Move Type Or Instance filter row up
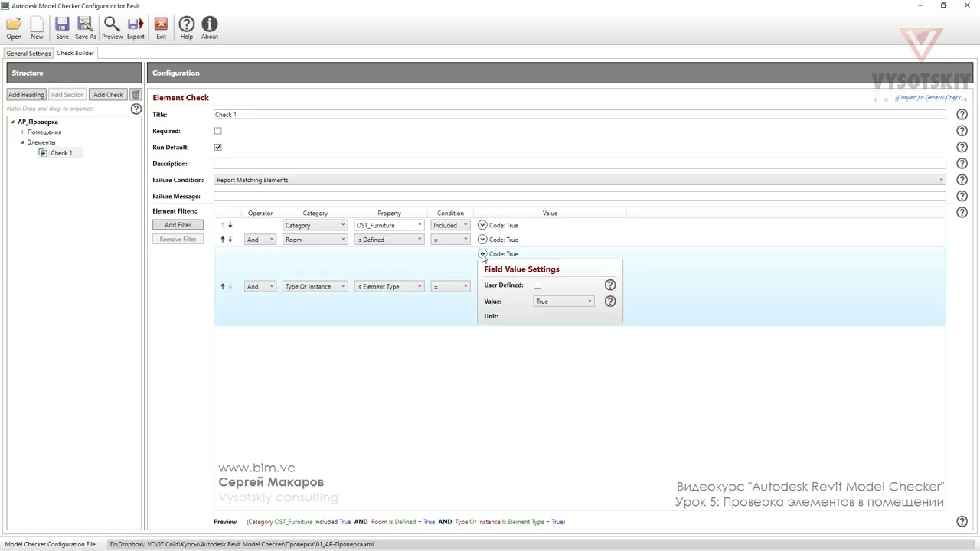The width and height of the screenshot is (980, 551). click(223, 286)
